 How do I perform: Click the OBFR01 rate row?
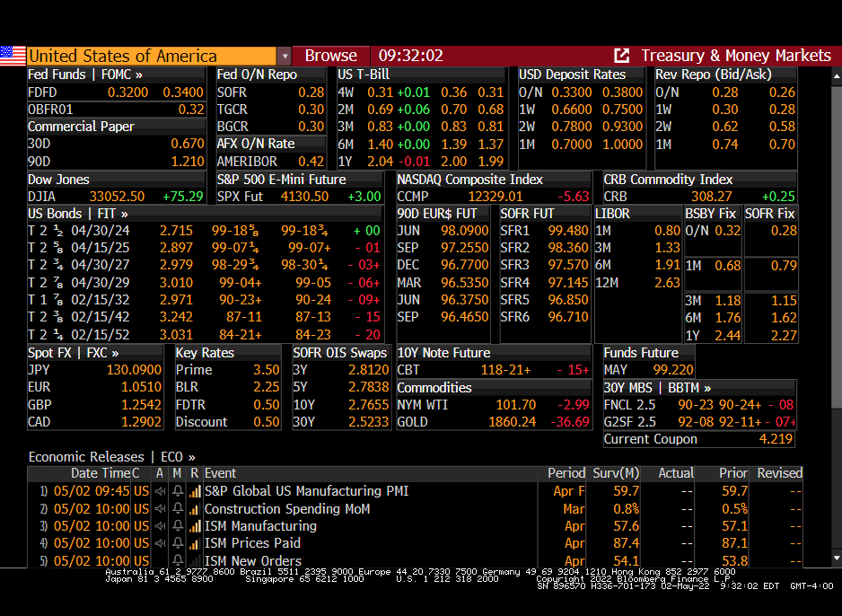(x=116, y=110)
